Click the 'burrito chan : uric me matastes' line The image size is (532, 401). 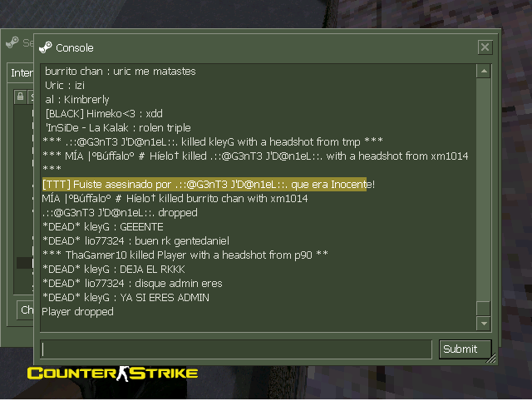[121, 72]
